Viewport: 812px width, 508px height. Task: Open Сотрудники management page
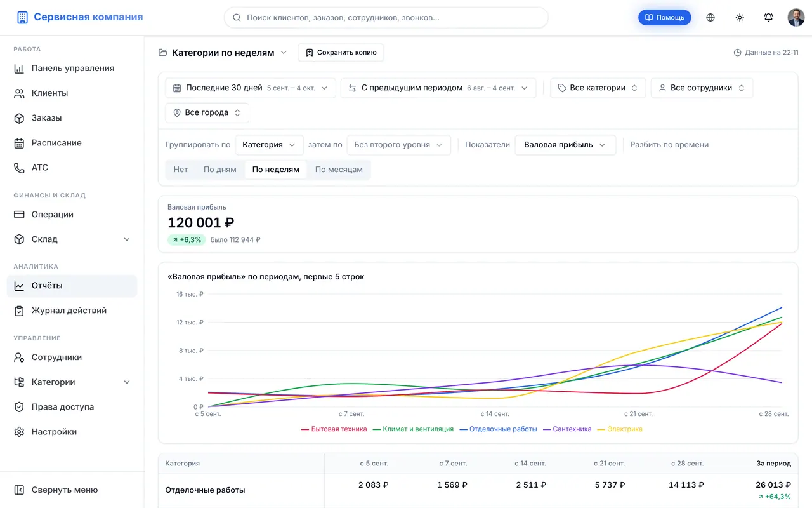[72, 357]
